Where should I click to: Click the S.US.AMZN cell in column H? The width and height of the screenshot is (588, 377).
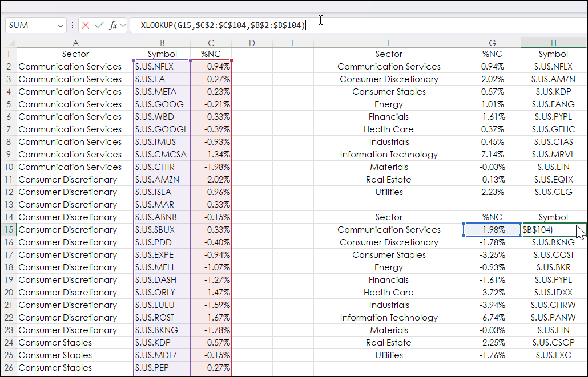(553, 79)
